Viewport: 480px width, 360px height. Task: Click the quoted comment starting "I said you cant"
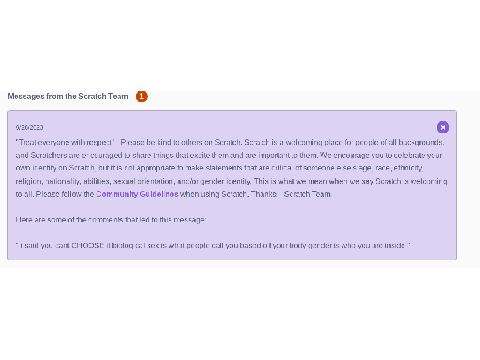click(213, 245)
